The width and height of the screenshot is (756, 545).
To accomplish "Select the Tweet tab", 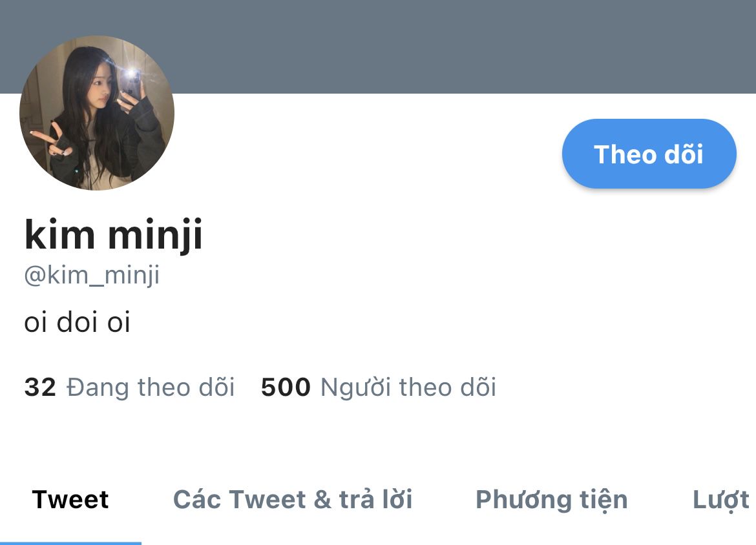I will (70, 499).
